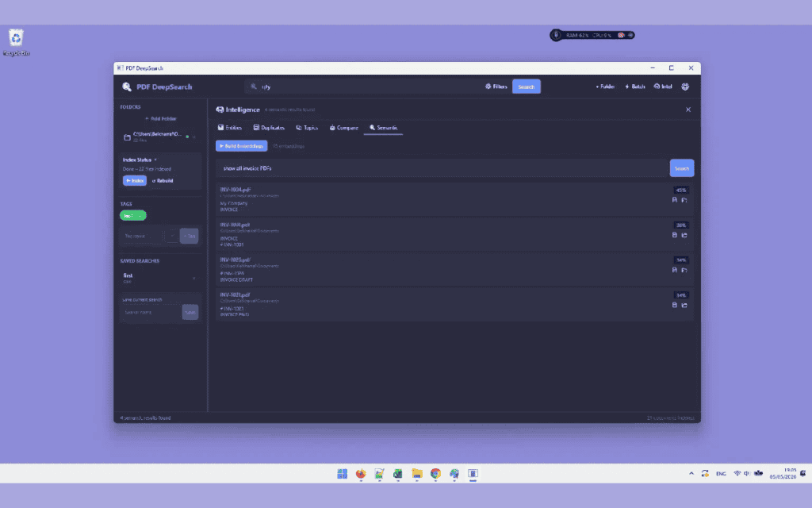
Task: Click the Build Embeddings button
Action: pos(241,146)
